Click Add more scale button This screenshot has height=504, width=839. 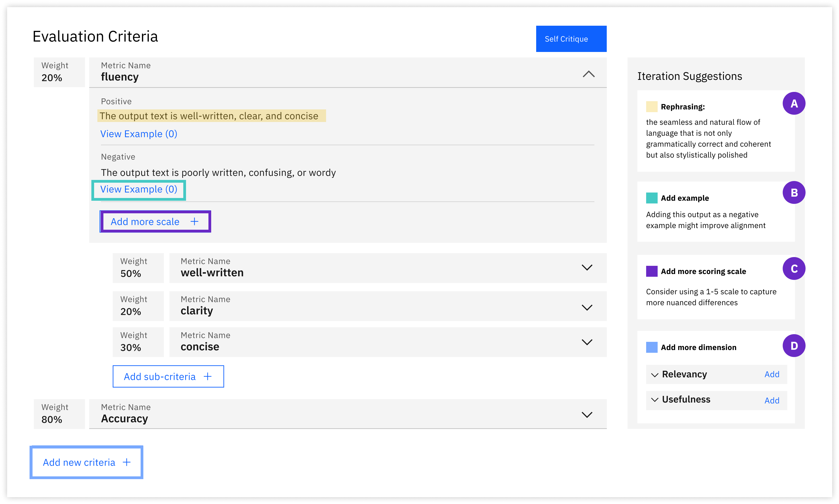point(156,222)
